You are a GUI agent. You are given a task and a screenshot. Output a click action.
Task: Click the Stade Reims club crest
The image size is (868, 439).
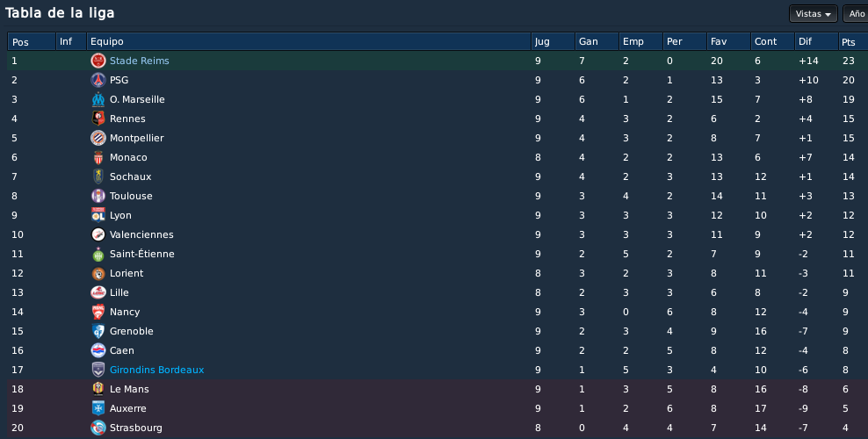(x=98, y=61)
